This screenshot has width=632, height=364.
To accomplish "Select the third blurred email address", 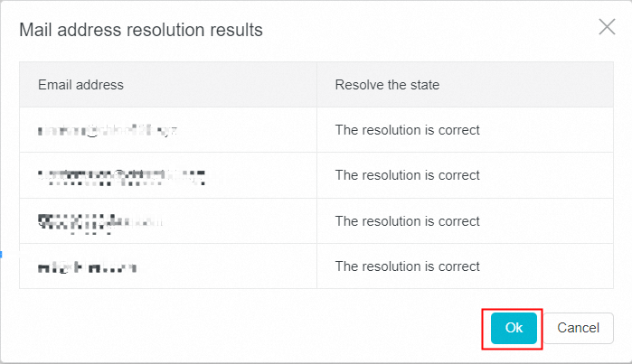I will [101, 220].
